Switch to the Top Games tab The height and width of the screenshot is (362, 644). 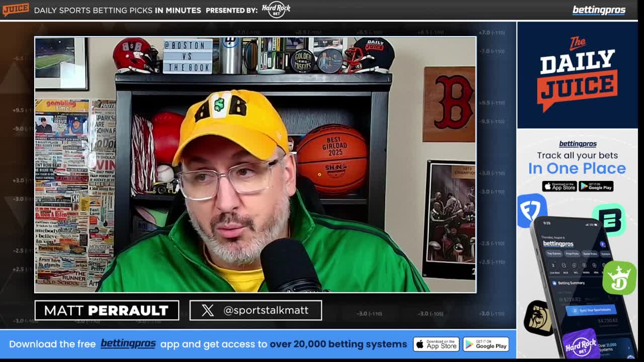pos(553,254)
